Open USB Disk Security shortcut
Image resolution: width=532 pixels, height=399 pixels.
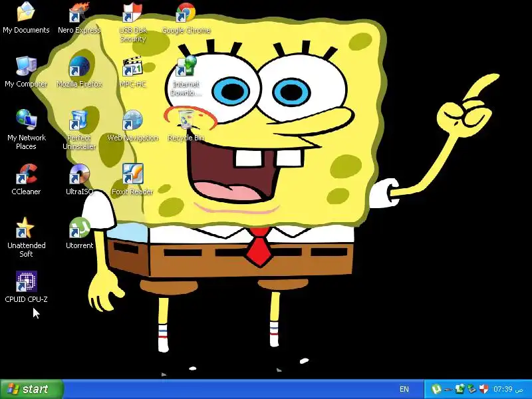pyautogui.click(x=132, y=22)
